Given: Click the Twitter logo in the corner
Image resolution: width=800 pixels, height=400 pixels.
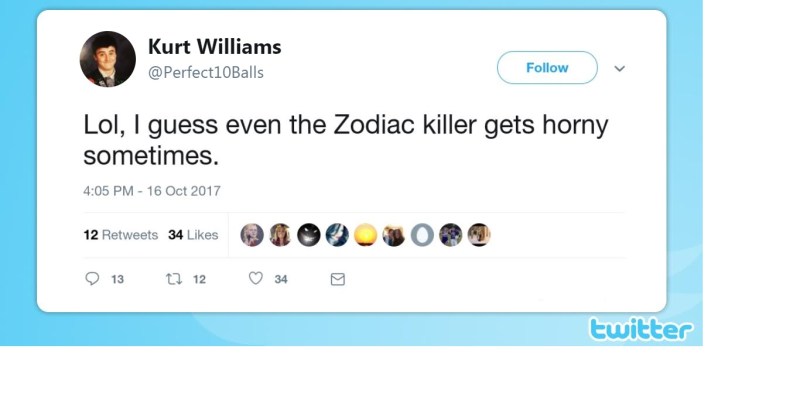Looking at the screenshot, I should pyautogui.click(x=640, y=328).
